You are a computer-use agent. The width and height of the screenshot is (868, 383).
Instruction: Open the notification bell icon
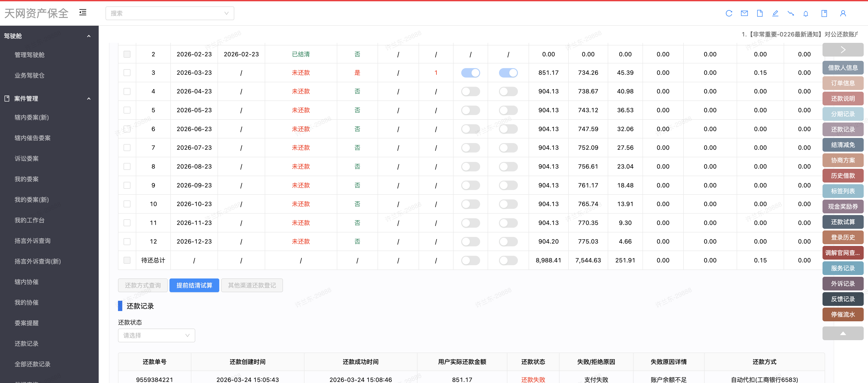[806, 13]
